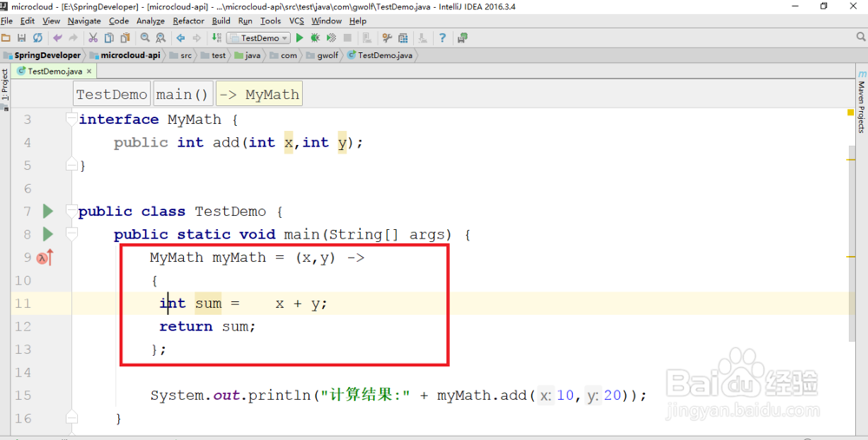Click com breadcrumb folder
The image size is (868, 440).
[x=284, y=56]
